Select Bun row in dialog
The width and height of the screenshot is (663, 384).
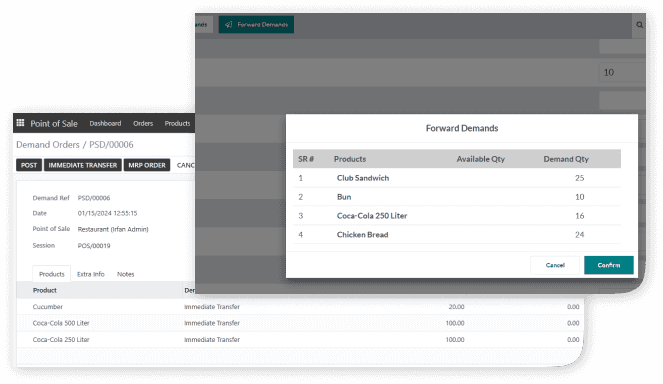(x=457, y=197)
